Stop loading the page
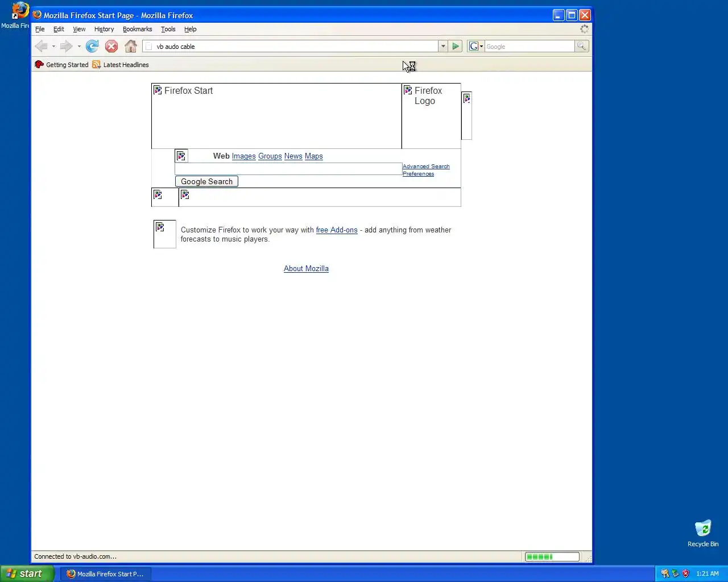The height and width of the screenshot is (582, 728). click(111, 46)
